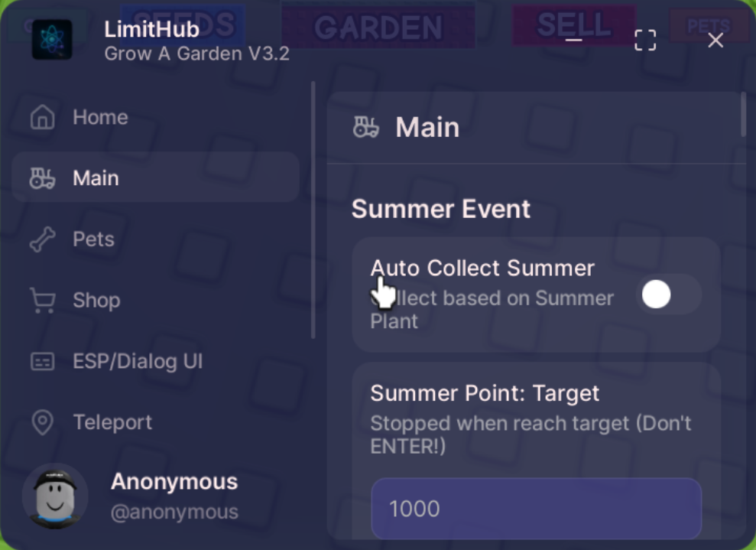Screen dimensions: 756x550
Task: Open the ESP/Dialog UI tab
Action: [138, 361]
